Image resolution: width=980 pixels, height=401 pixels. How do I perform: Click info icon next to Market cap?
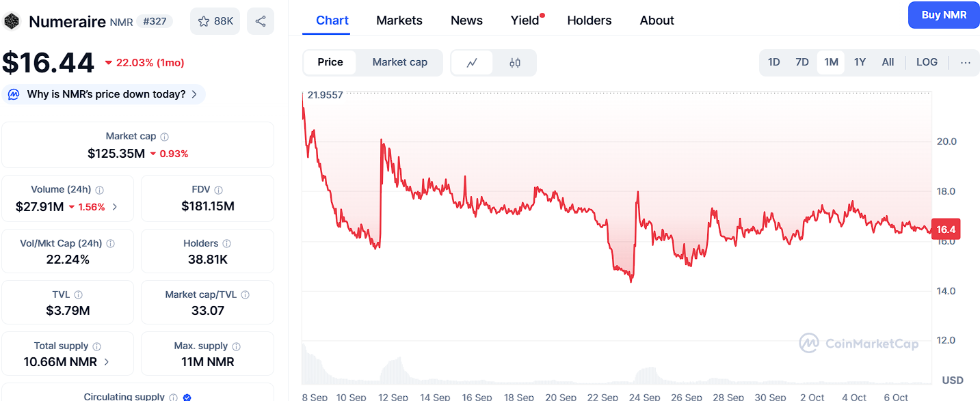(x=165, y=137)
